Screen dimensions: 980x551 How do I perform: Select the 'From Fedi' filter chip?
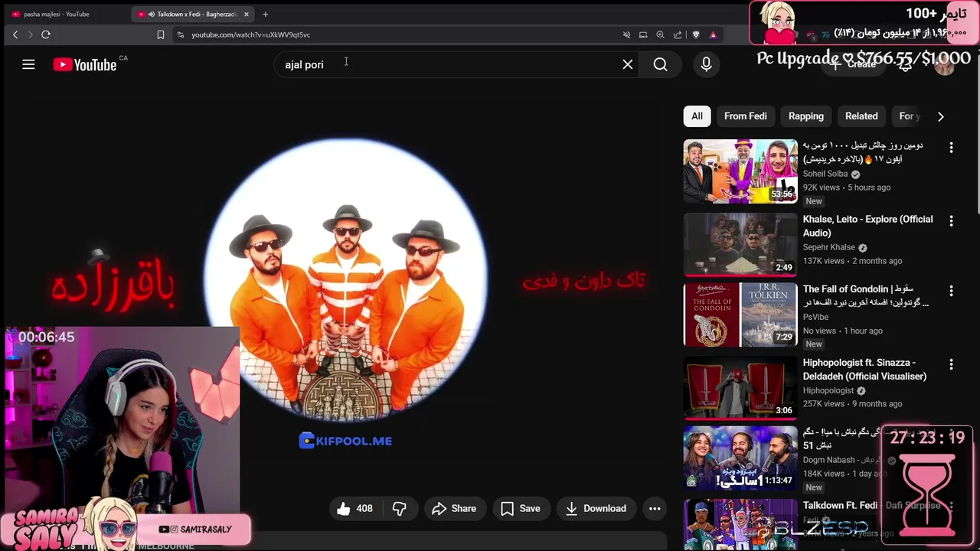click(746, 116)
